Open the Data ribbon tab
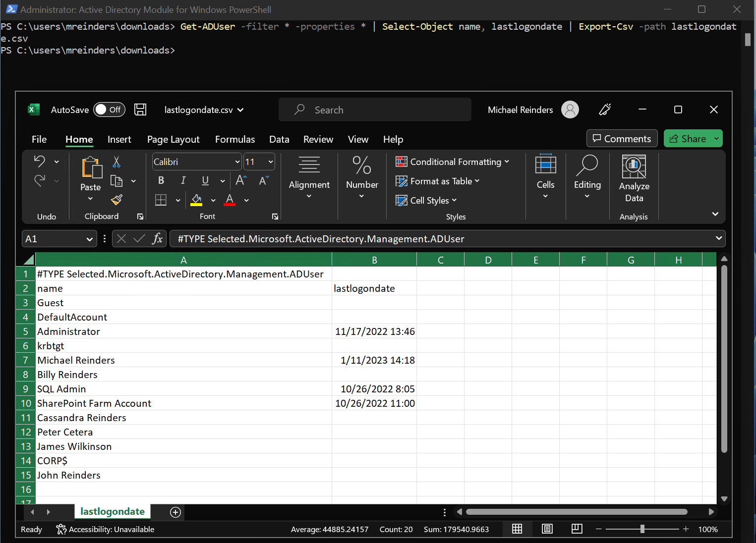Viewport: 756px width, 543px height. [x=279, y=139]
